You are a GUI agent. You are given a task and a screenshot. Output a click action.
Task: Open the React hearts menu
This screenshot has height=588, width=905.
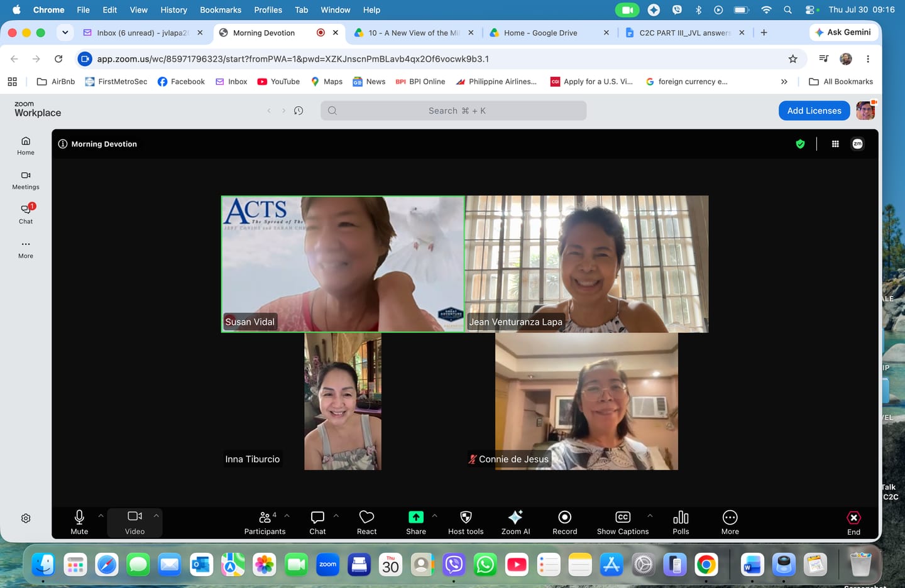click(366, 522)
